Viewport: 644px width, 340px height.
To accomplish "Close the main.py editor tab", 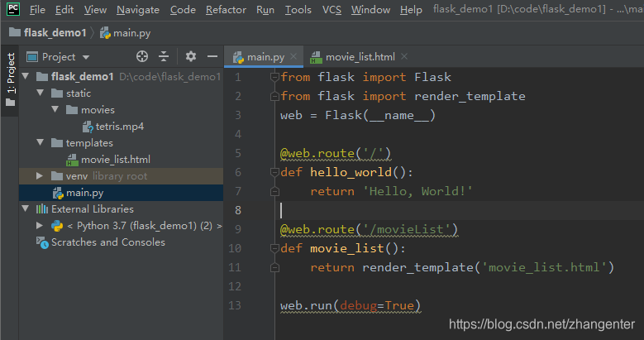I will [293, 56].
